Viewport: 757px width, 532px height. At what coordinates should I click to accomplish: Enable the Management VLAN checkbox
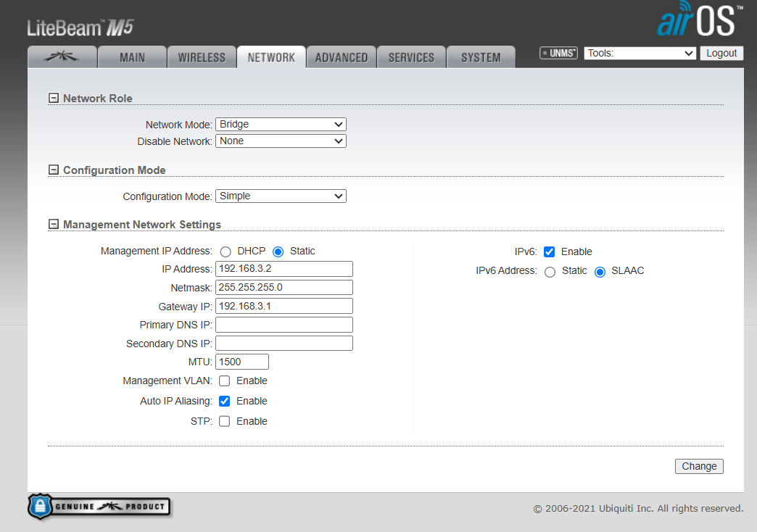coord(225,381)
